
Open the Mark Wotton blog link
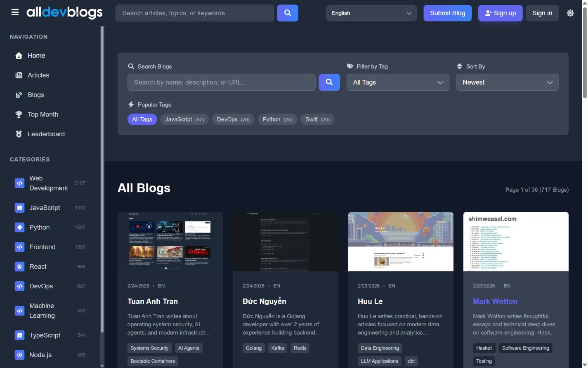coord(495,302)
